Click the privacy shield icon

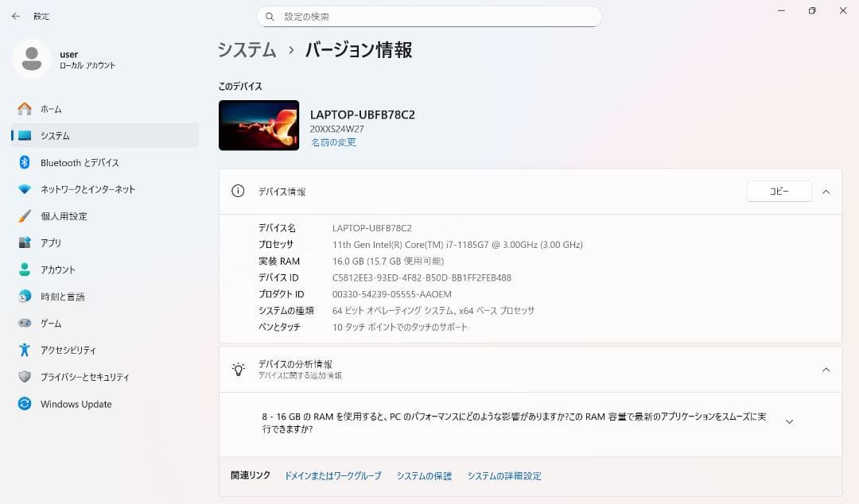pyautogui.click(x=25, y=377)
